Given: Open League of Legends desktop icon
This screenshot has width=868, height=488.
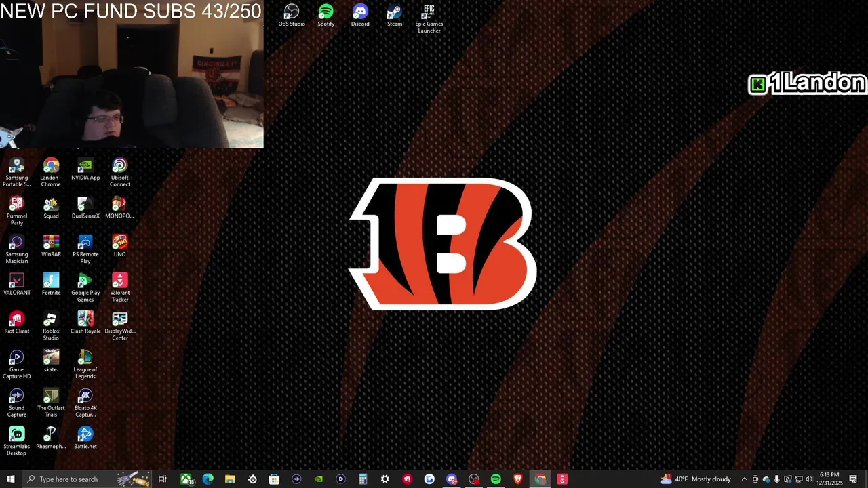Looking at the screenshot, I should 85,365.
